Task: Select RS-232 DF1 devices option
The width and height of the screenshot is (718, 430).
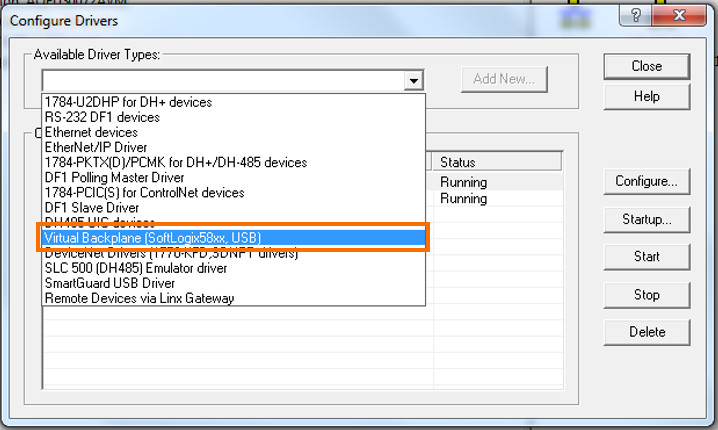Action: click(x=234, y=117)
